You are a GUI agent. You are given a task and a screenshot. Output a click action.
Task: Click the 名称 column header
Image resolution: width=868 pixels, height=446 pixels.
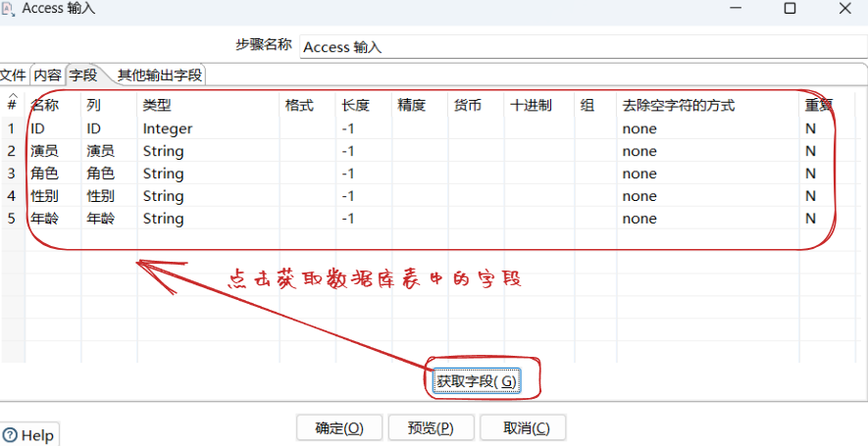pos(53,105)
